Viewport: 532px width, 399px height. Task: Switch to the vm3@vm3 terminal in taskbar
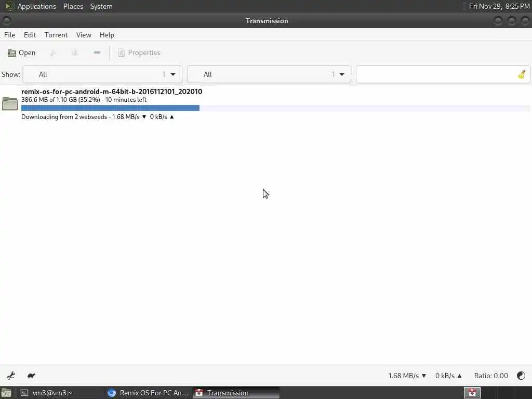(x=60, y=393)
